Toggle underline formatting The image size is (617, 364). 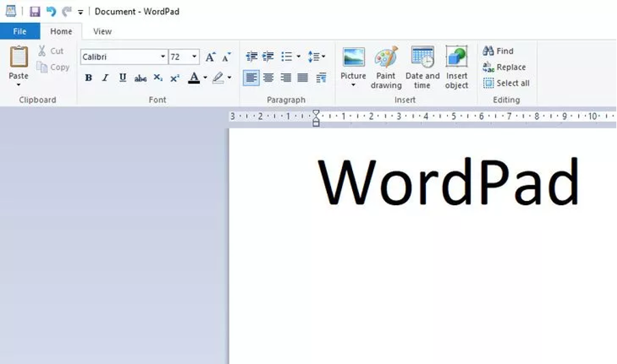click(x=122, y=78)
